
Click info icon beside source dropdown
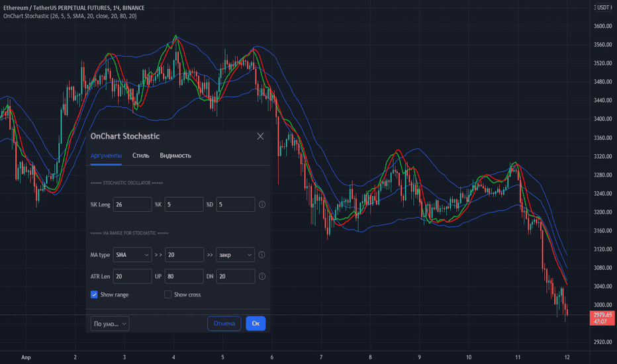(x=262, y=255)
